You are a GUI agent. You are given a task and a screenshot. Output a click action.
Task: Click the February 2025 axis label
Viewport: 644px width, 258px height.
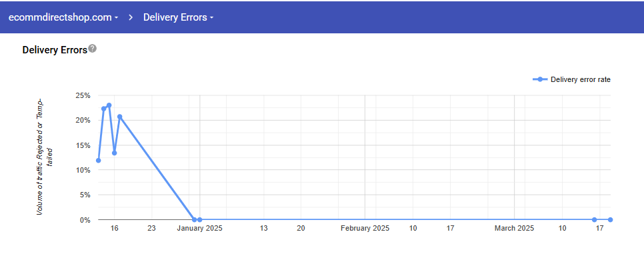tap(365, 229)
